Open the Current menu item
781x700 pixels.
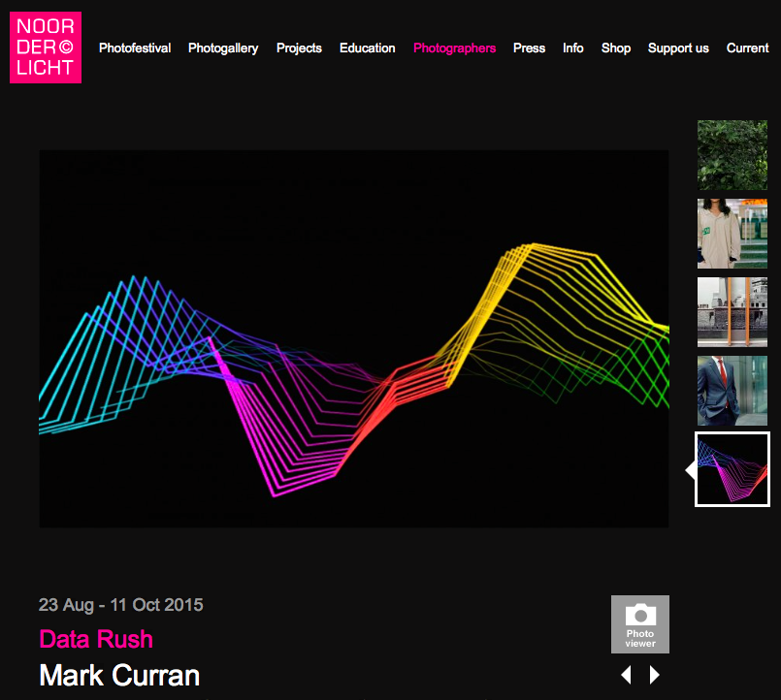pos(747,48)
